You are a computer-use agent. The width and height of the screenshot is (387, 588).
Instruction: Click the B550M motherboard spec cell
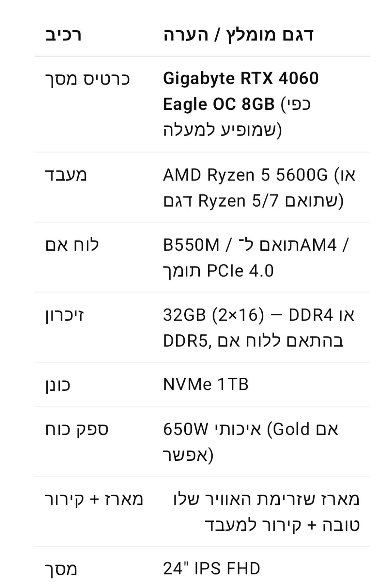pyautogui.click(x=256, y=258)
